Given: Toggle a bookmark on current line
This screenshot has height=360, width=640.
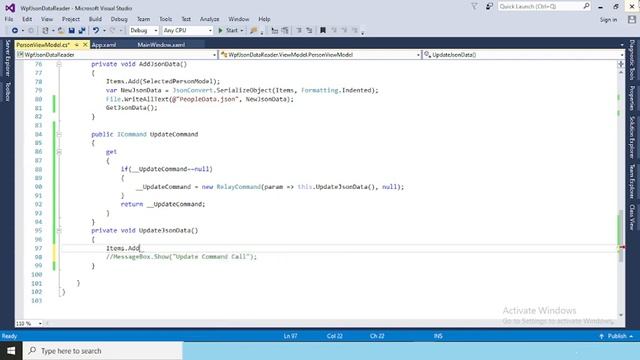Looking at the screenshot, I should (323, 31).
